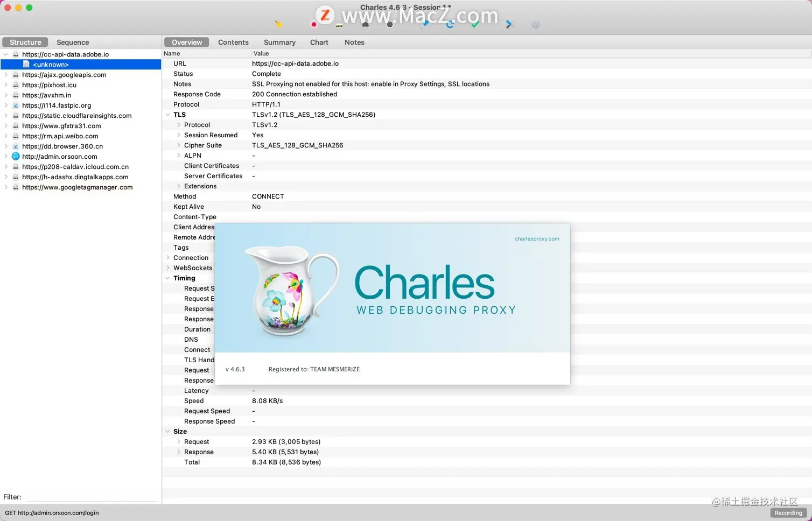Collapse the Timing section
The width and height of the screenshot is (812, 521).
168,278
